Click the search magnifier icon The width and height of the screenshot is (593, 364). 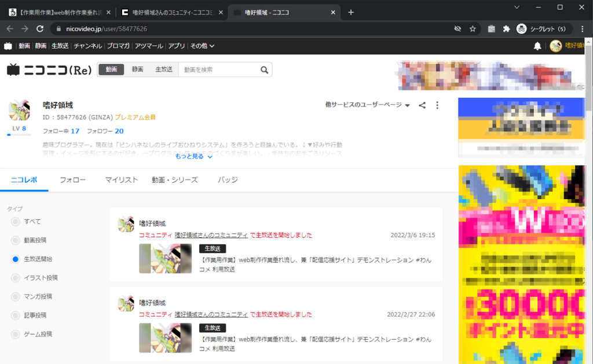[265, 70]
